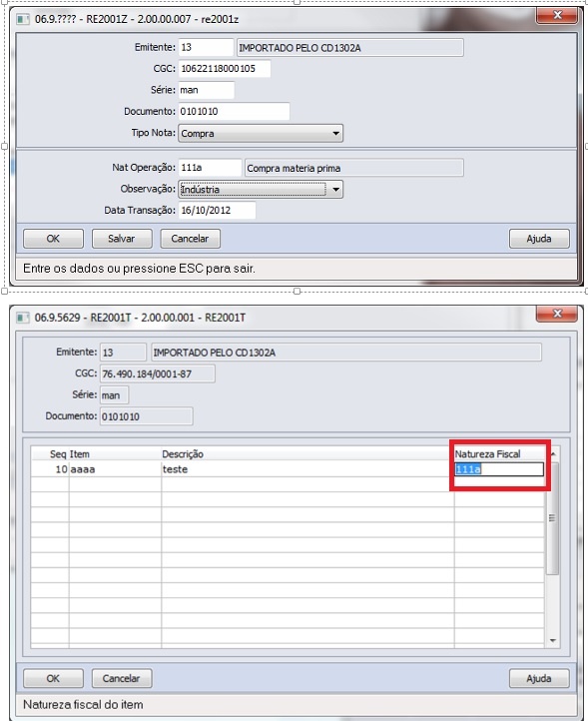Click Cancelar in the RE2001T window
This screenshot has height=721, width=588.
click(122, 678)
